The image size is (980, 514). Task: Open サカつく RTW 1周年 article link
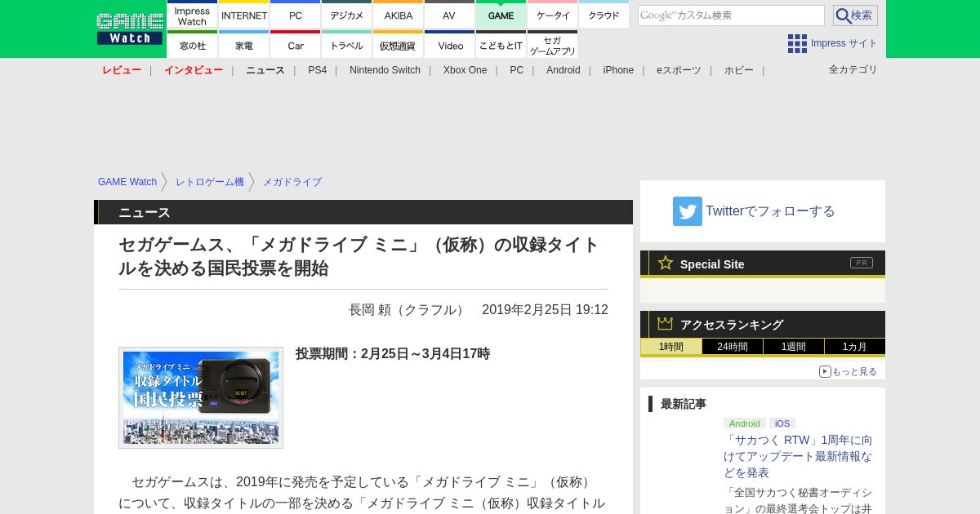click(798, 456)
